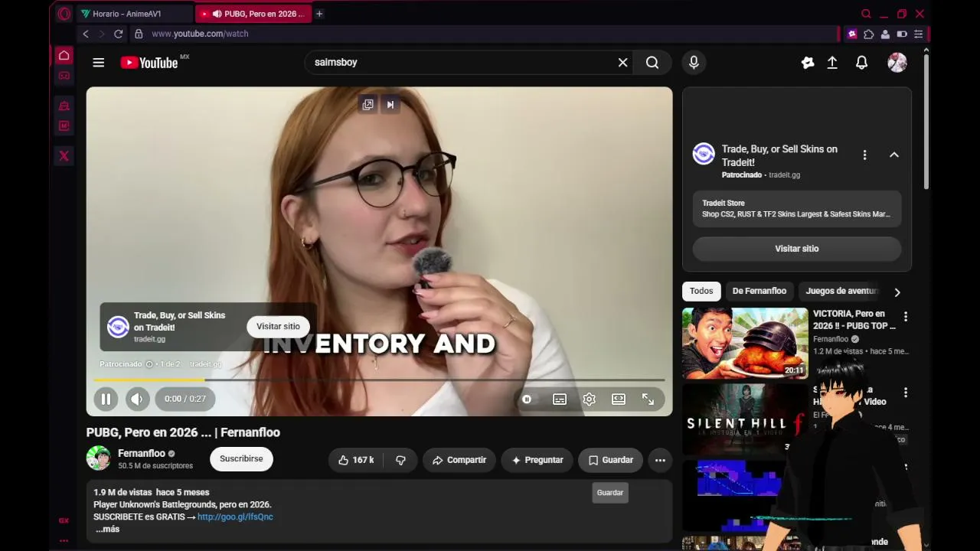Switch to theater mode
Image resolution: width=980 pixels, height=551 pixels.
coord(619,399)
